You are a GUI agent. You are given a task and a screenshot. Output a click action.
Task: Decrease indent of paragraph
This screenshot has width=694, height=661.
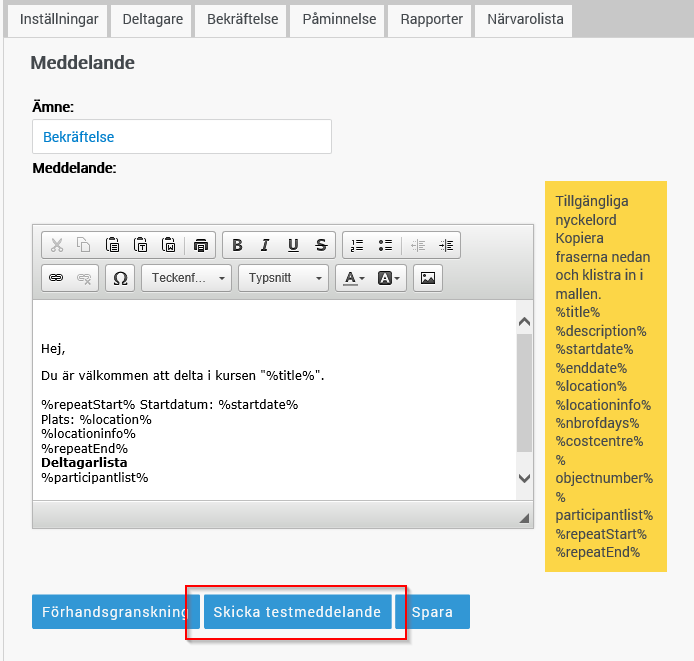(418, 245)
